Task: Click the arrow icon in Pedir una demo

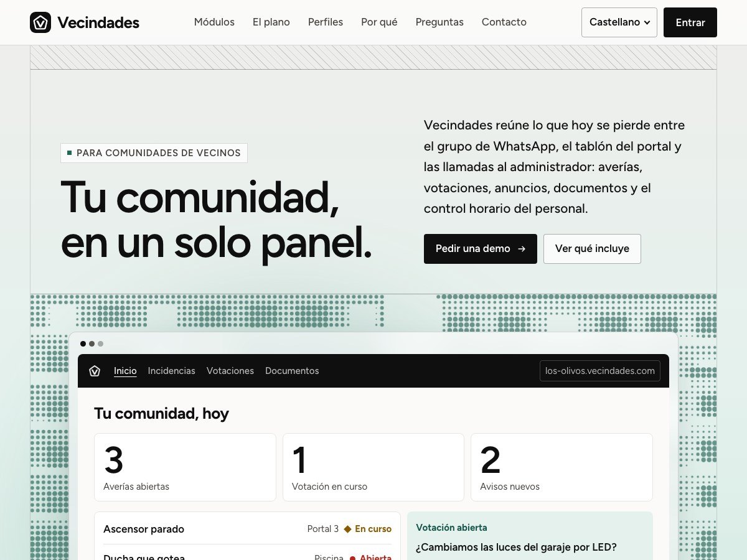Action: tap(522, 249)
